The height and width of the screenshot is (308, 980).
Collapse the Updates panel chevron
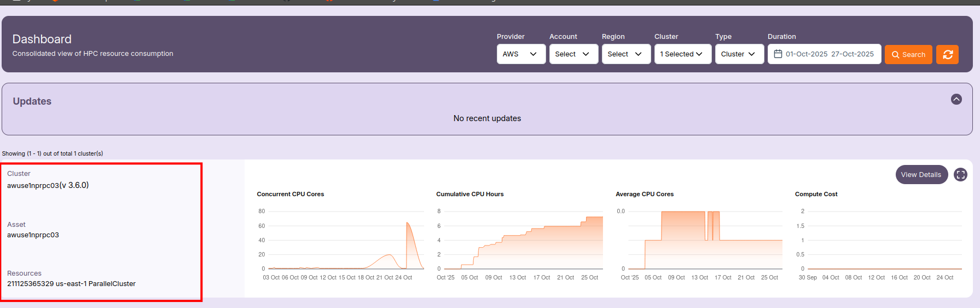(956, 99)
